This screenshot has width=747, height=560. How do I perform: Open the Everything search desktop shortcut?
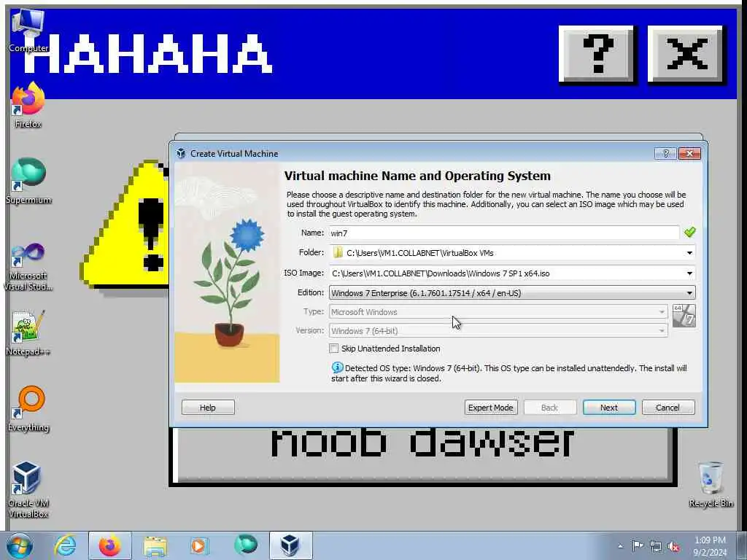(x=28, y=409)
